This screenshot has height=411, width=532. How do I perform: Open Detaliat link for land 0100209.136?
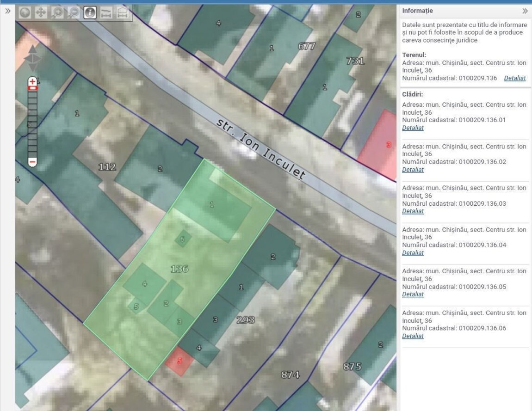click(x=514, y=79)
